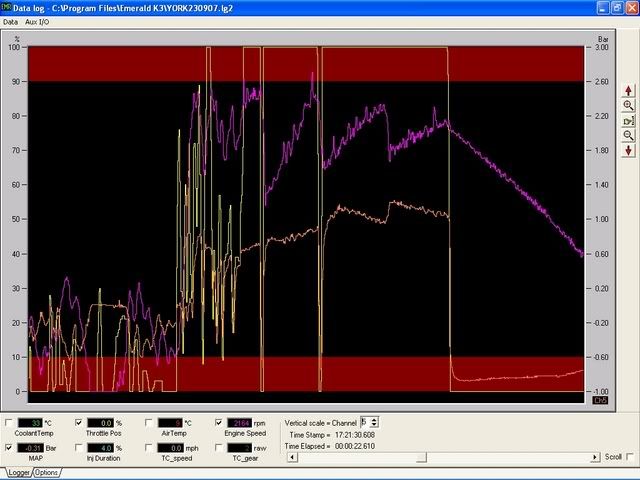Tick the Scroll checkbox
This screenshot has height=480, width=640.
point(628,457)
